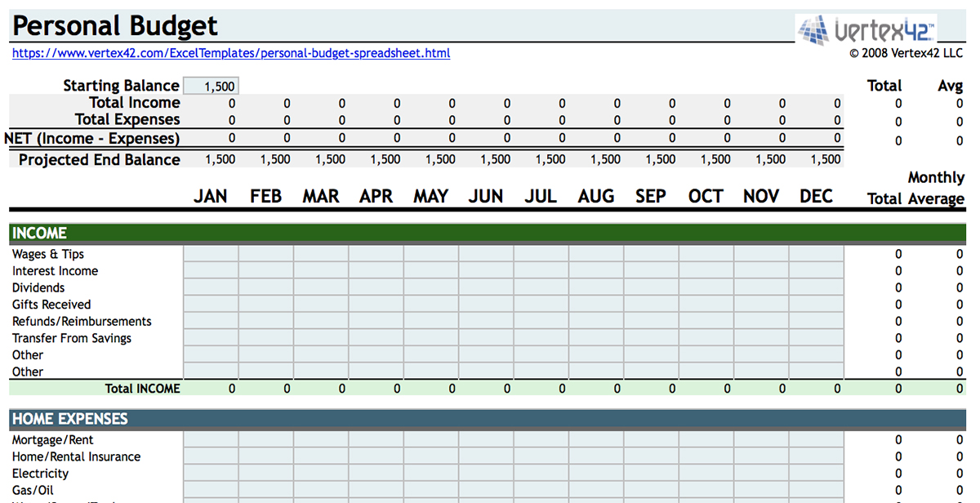This screenshot has width=980, height=503.
Task: Click the Electricity DEC cell
Action: (x=816, y=474)
